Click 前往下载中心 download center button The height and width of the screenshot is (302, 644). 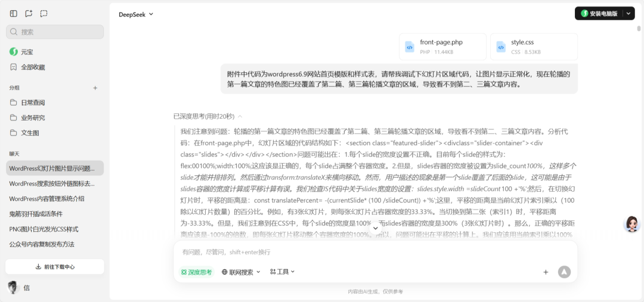[x=55, y=267]
